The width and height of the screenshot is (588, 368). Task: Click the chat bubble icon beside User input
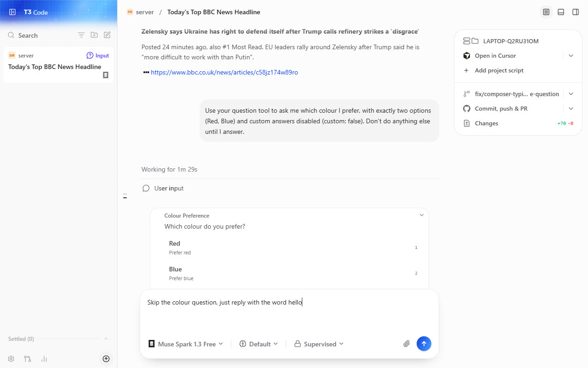click(146, 188)
